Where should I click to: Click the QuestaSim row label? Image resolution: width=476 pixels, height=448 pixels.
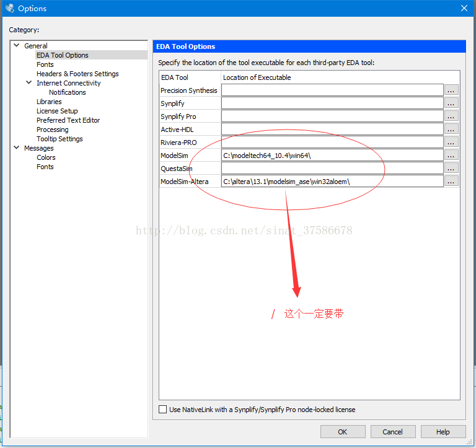177,169
